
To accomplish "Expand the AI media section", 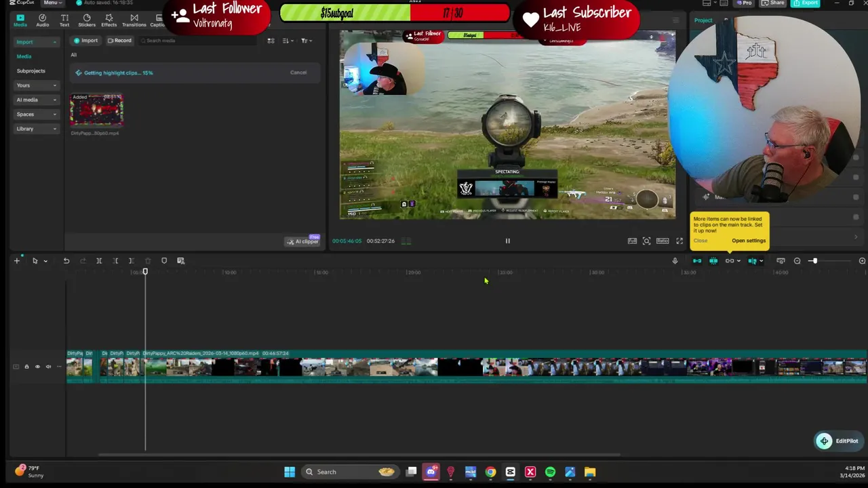I will tap(37, 100).
